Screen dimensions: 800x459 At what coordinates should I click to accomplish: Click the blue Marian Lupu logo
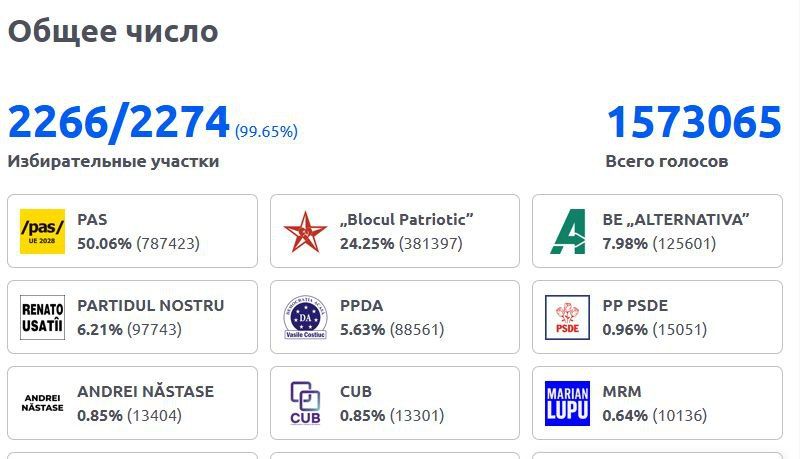(567, 403)
